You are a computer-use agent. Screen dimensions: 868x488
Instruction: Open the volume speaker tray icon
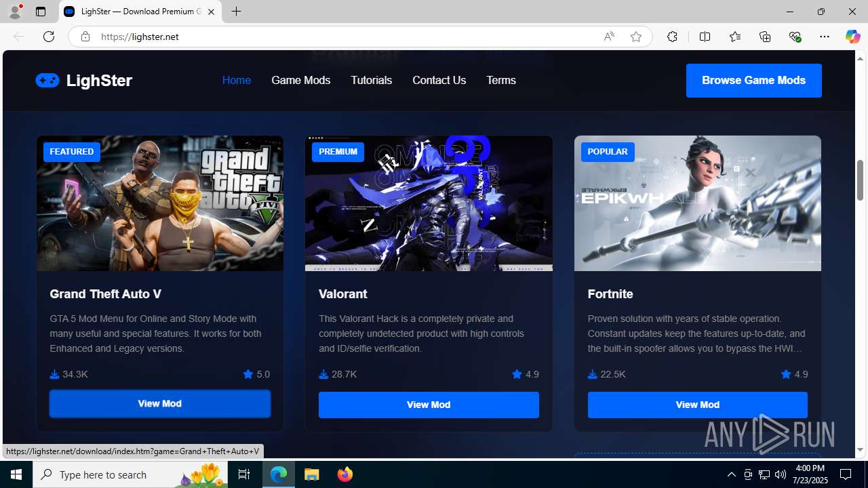point(781,474)
